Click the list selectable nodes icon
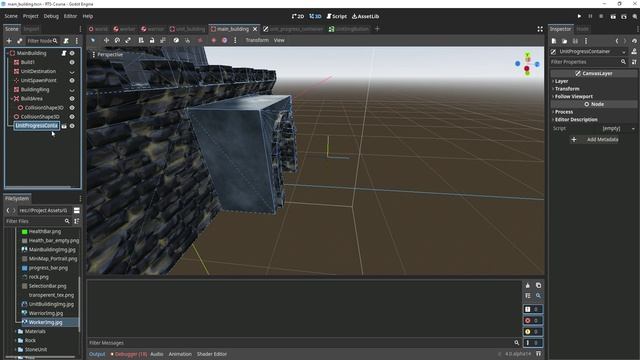This screenshot has height=360, width=640. pyautogui.click(x=141, y=40)
